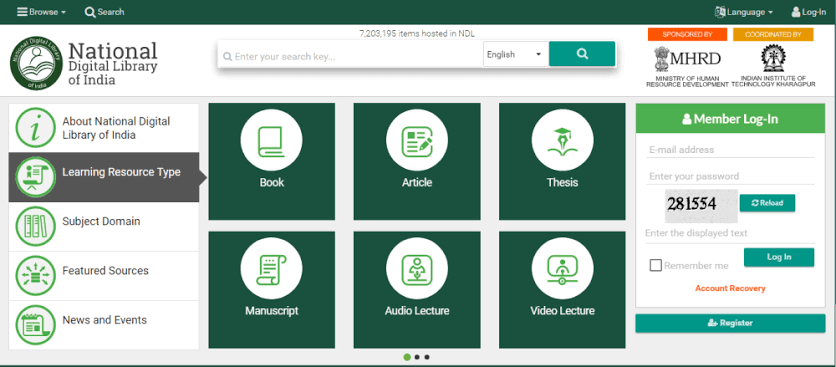This screenshot has width=836, height=367.
Task: Open the Thesis graduation cap icon
Action: point(562,140)
